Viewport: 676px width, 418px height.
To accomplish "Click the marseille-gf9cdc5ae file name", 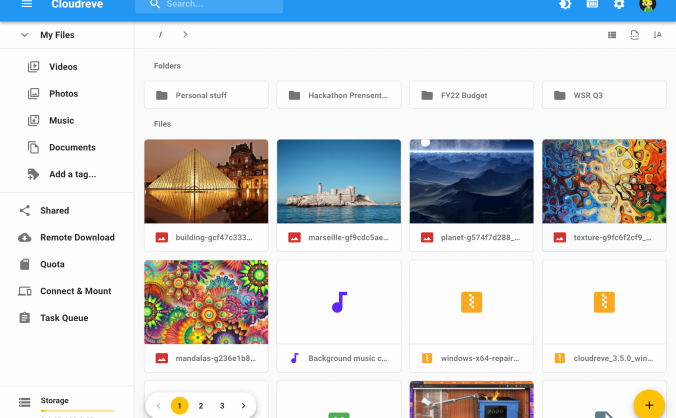I will click(348, 237).
